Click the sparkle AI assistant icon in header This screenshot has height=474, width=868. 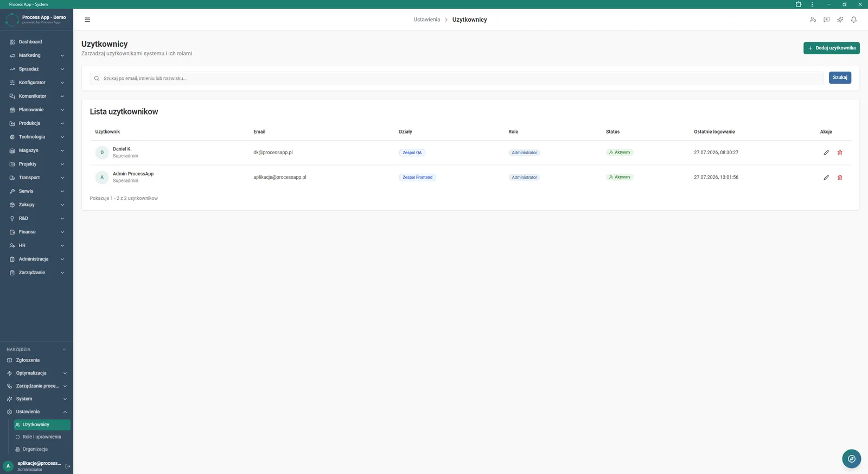tap(840, 20)
